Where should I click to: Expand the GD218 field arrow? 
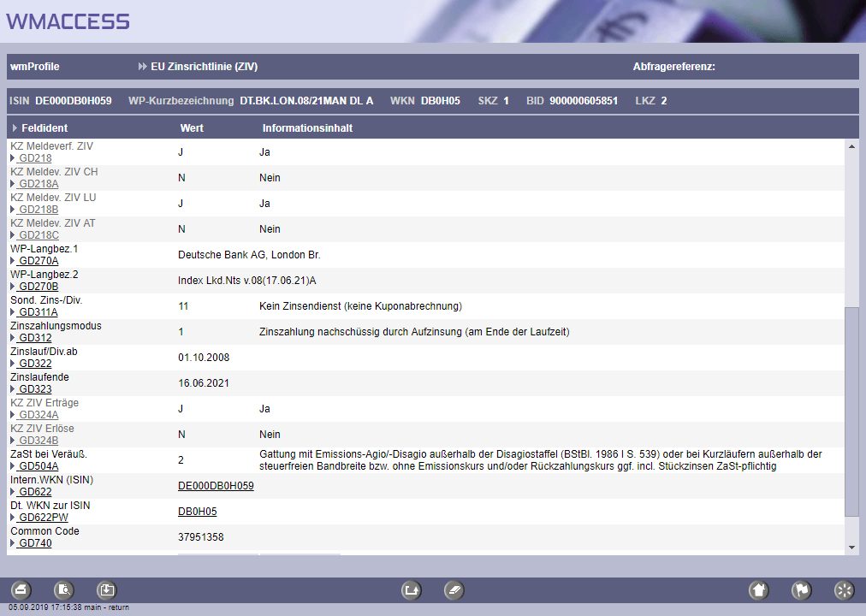(13, 158)
